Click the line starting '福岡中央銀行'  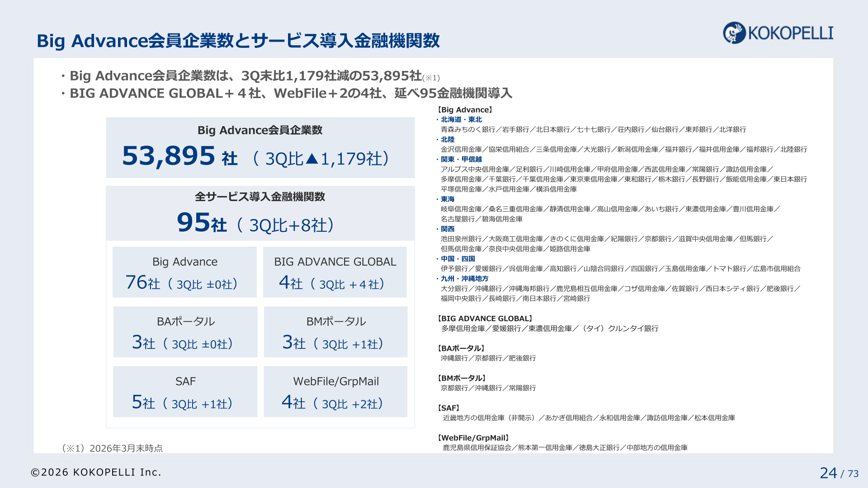(515, 299)
